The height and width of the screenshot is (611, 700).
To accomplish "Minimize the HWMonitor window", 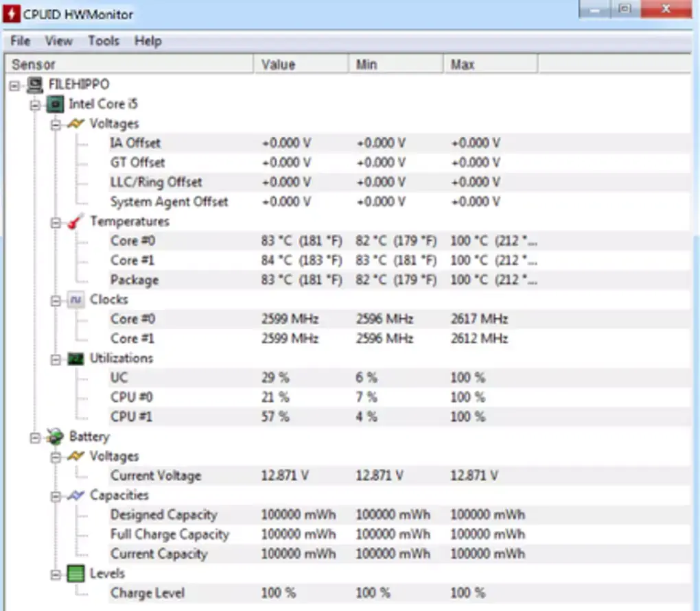I will pos(594,9).
